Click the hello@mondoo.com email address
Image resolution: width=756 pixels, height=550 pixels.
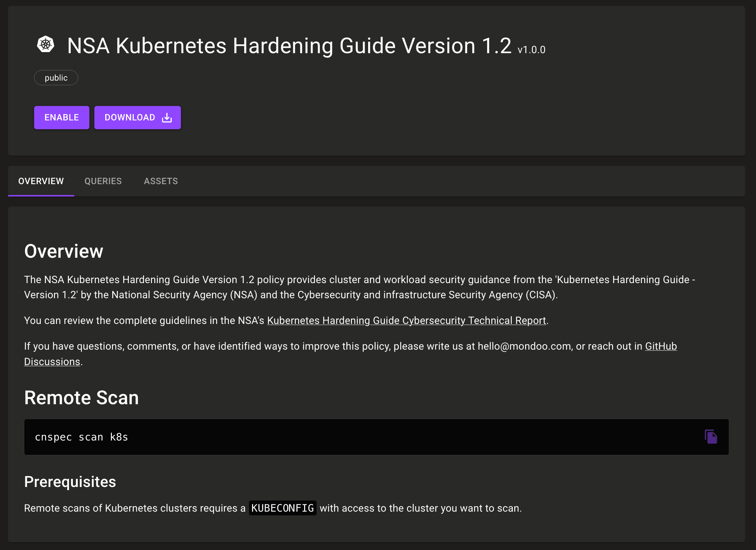[x=524, y=346]
